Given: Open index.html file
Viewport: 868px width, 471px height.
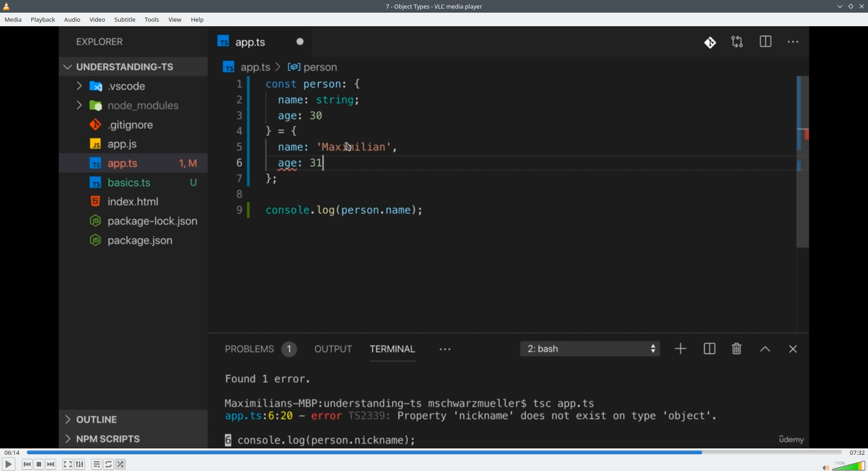Looking at the screenshot, I should 133,202.
